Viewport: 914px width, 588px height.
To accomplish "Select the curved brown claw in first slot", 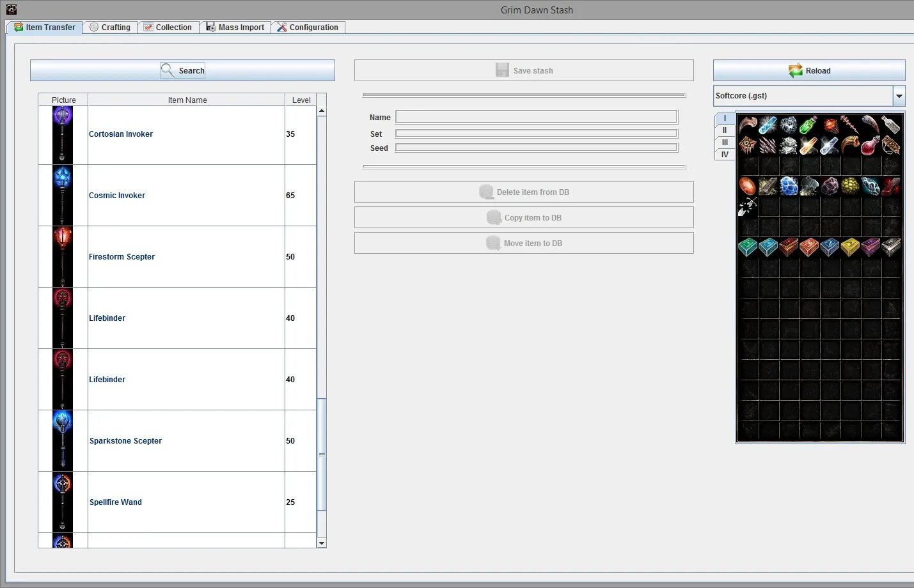I will pos(748,125).
